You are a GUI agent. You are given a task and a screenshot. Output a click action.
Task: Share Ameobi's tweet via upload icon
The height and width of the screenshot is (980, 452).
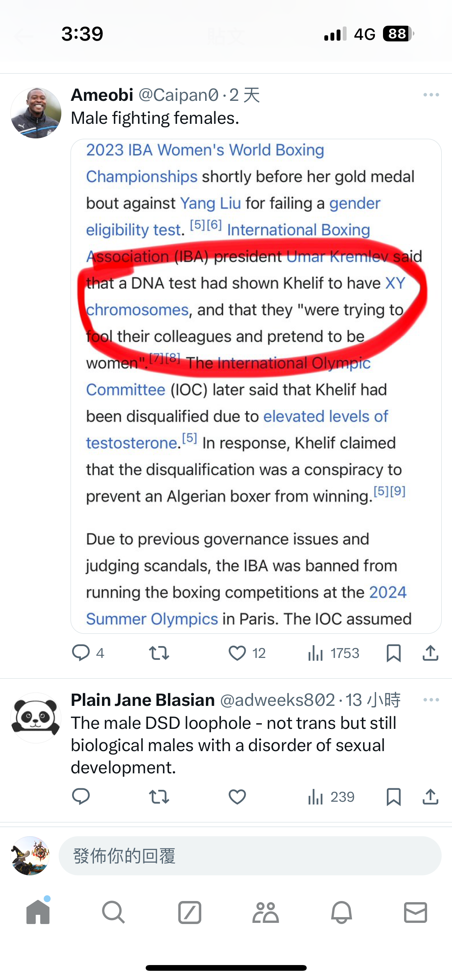click(x=431, y=653)
